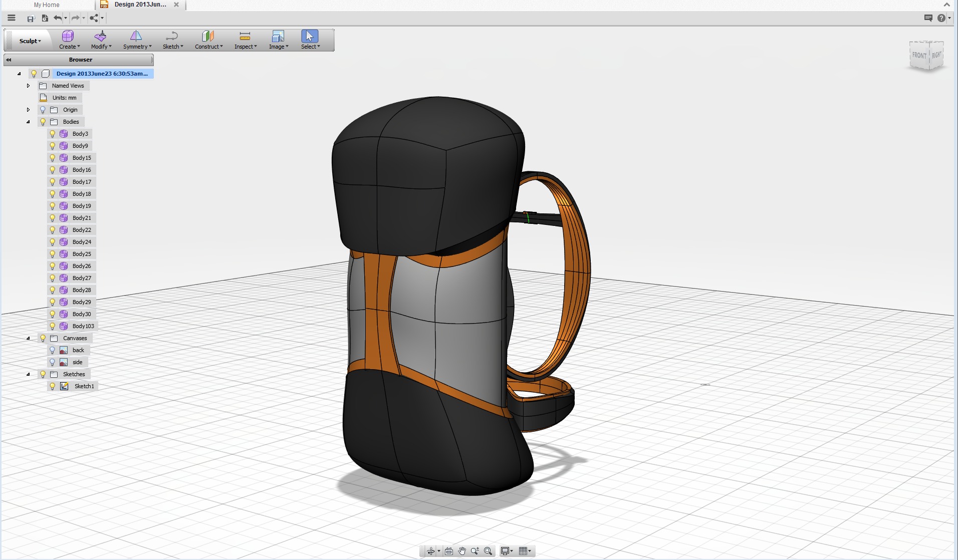
Task: Open the Sculpt workspace menu
Action: pos(28,40)
